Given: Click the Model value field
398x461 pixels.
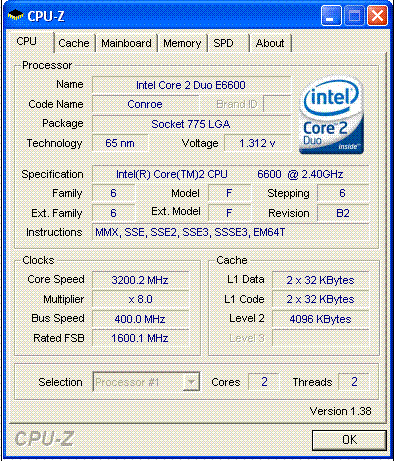Looking at the screenshot, I should click(230, 193).
